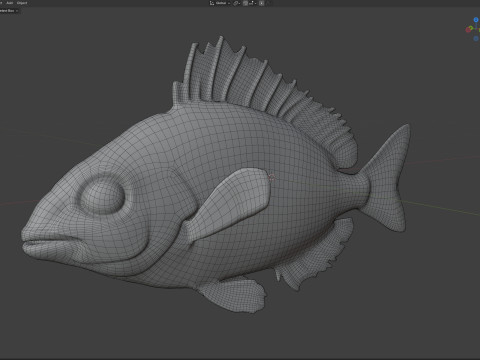
Task: Open the Object menu in viewport header
Action: pyautogui.click(x=22, y=3)
